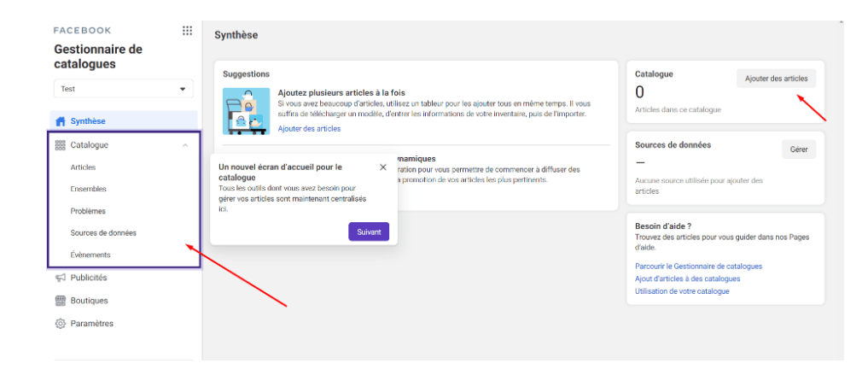Click the Boutiques shop icon
The height and width of the screenshot is (381, 868).
tap(60, 301)
